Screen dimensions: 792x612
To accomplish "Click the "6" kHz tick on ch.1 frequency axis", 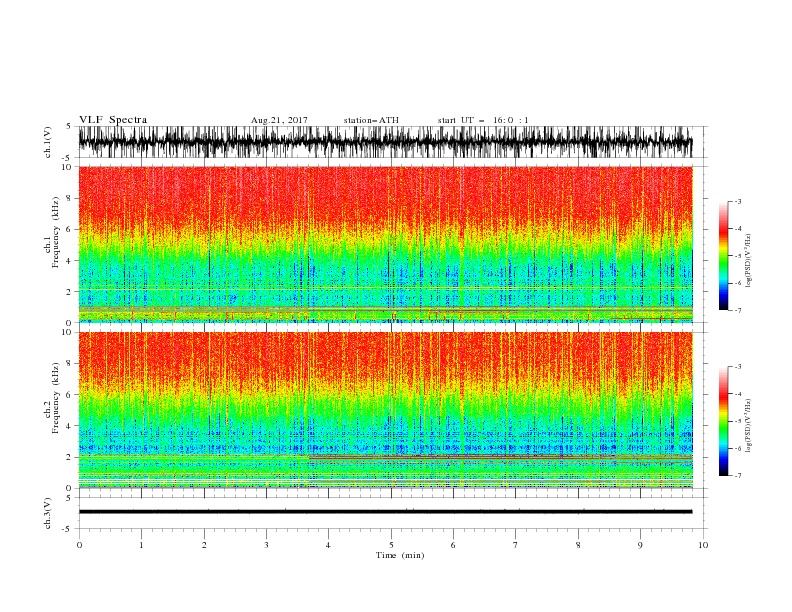I will pos(70,229).
